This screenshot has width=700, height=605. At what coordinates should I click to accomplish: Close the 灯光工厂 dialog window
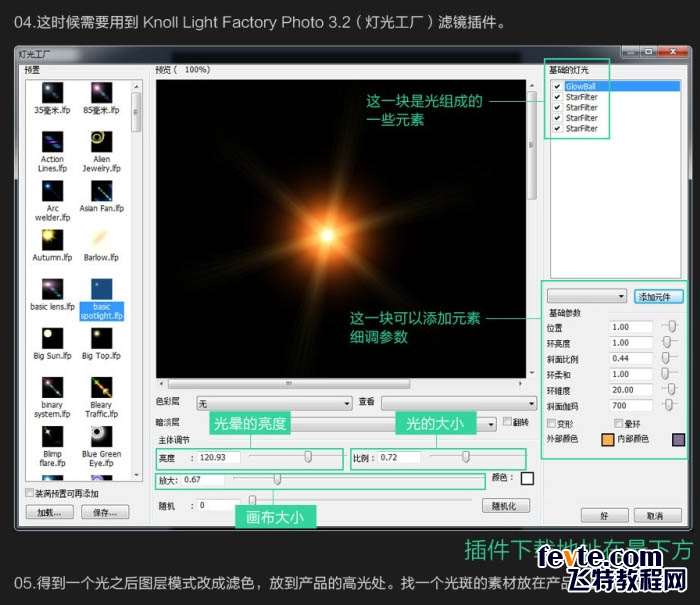click(x=675, y=52)
